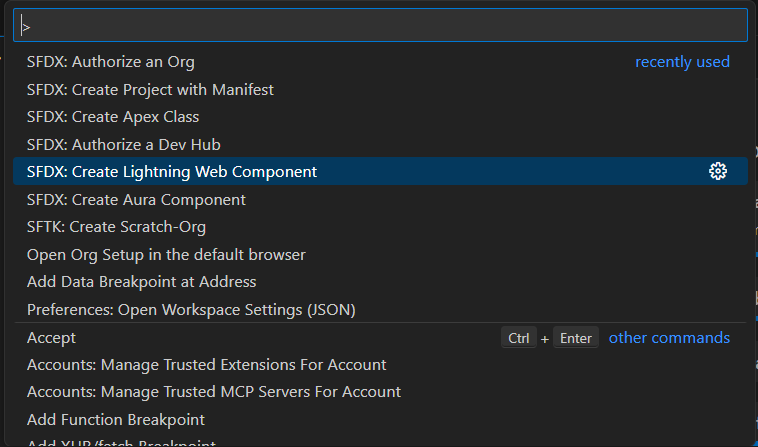The image size is (758, 447).
Task: Select the Accept command
Action: click(x=380, y=337)
